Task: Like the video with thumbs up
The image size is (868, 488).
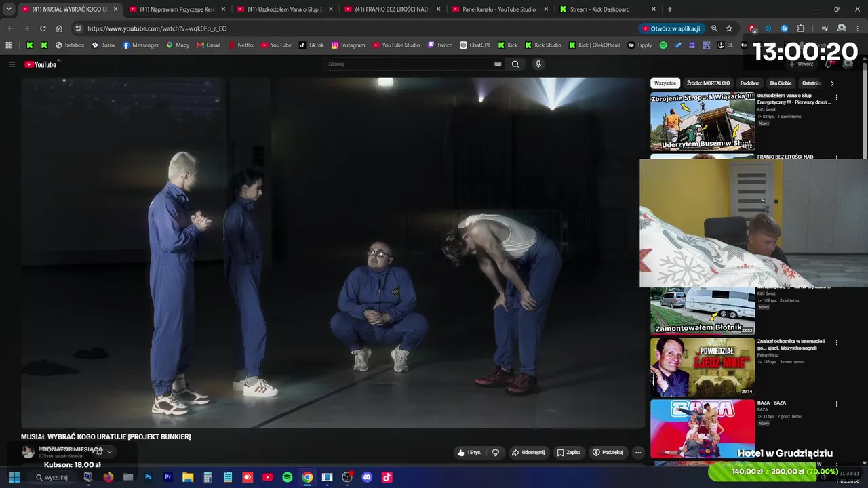Action: pyautogui.click(x=469, y=452)
